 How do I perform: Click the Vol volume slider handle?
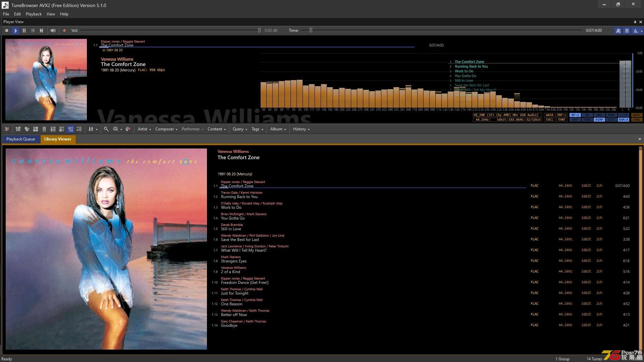click(x=260, y=31)
